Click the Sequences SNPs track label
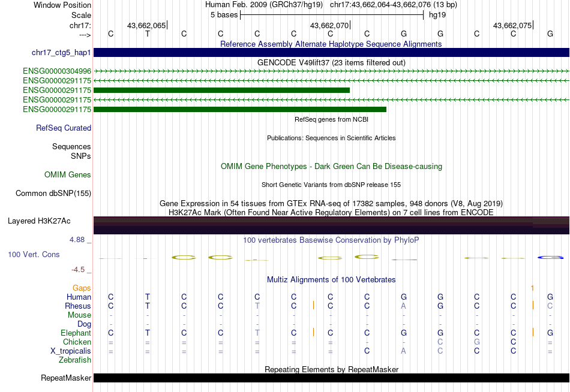The image size is (570, 392). tap(71, 151)
